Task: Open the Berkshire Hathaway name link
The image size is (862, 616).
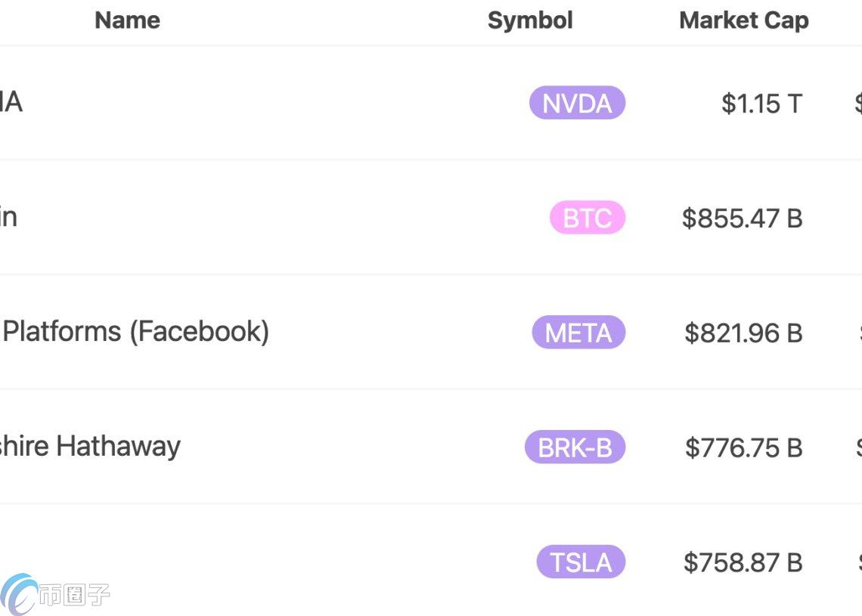Action: point(91,446)
